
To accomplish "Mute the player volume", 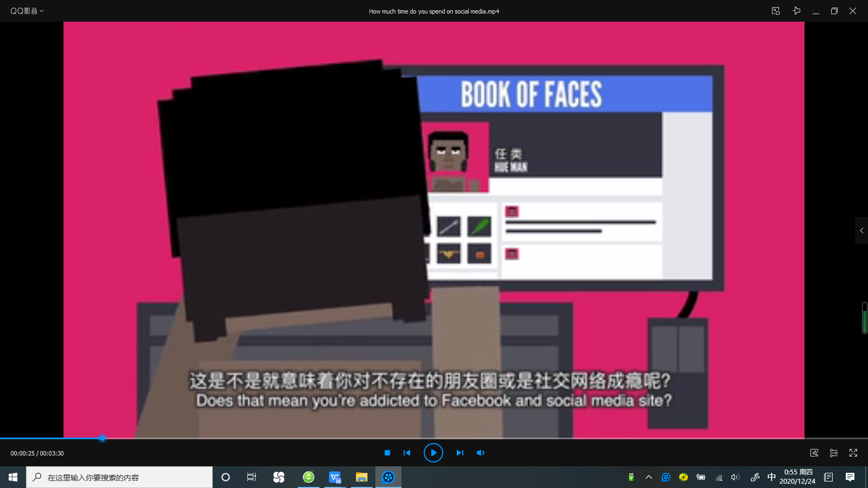I will tap(481, 453).
